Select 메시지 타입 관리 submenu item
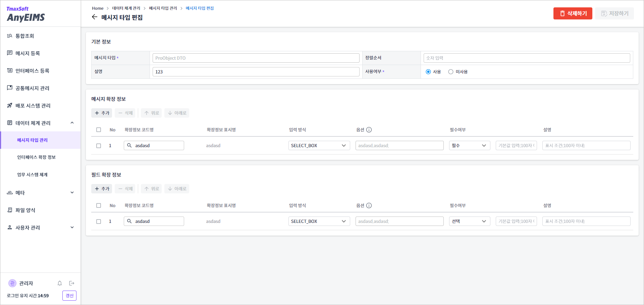Image resolution: width=644 pixels, height=305 pixels. (x=40, y=140)
